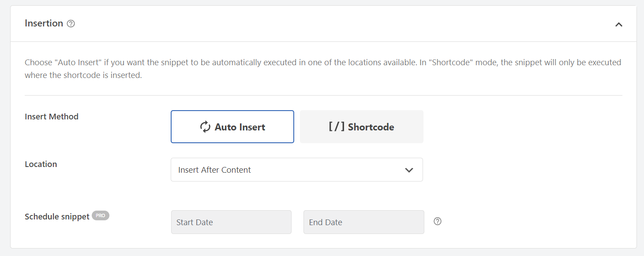This screenshot has height=256, width=644.
Task: Click the Insert After Content selected value
Action: 214,170
